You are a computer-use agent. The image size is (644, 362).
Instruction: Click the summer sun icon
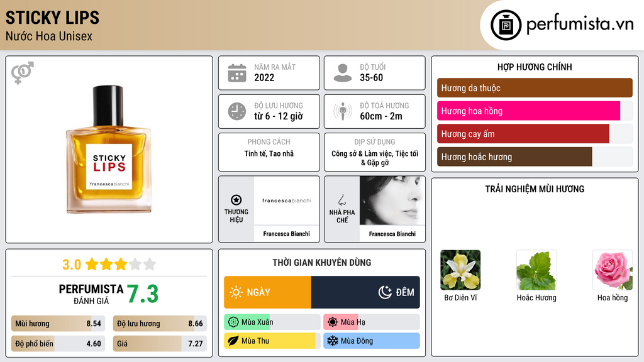333,322
